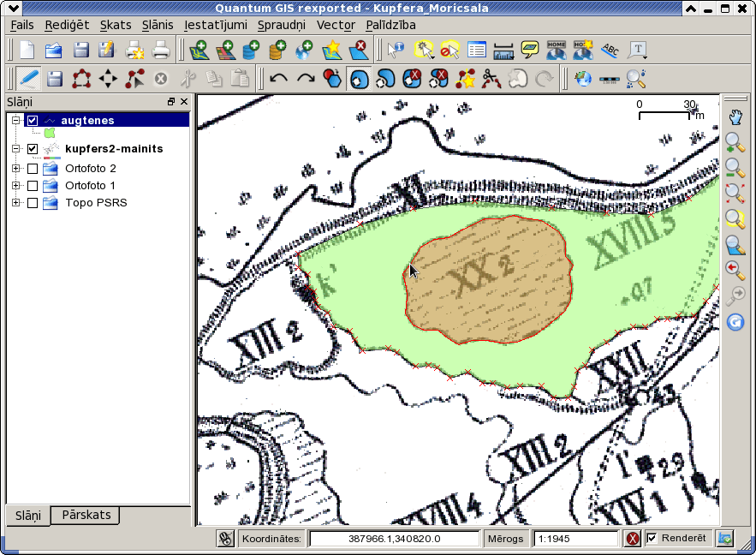Select the Delete part tool
756x555 pixels.
point(438,79)
